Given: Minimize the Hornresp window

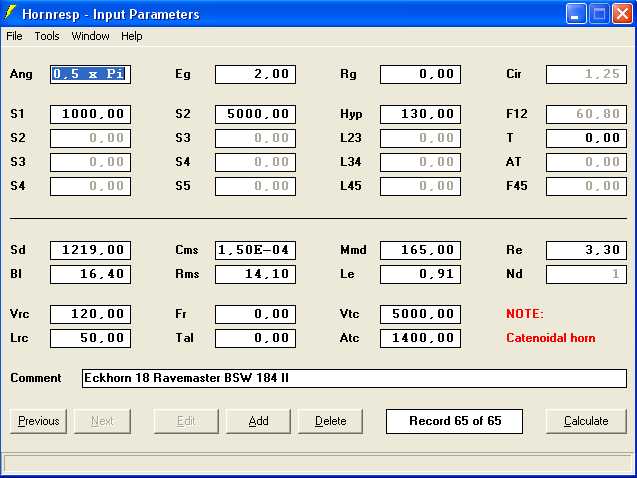Looking at the screenshot, I should [576, 14].
